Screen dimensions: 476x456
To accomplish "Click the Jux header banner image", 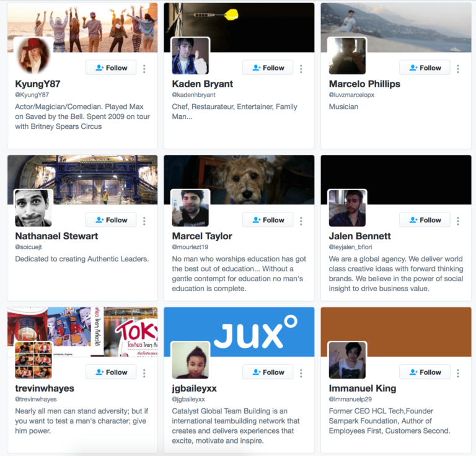I will tap(239, 331).
